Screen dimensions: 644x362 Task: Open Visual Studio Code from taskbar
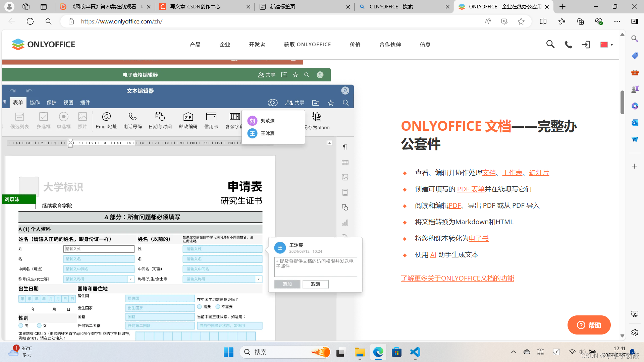click(415, 352)
